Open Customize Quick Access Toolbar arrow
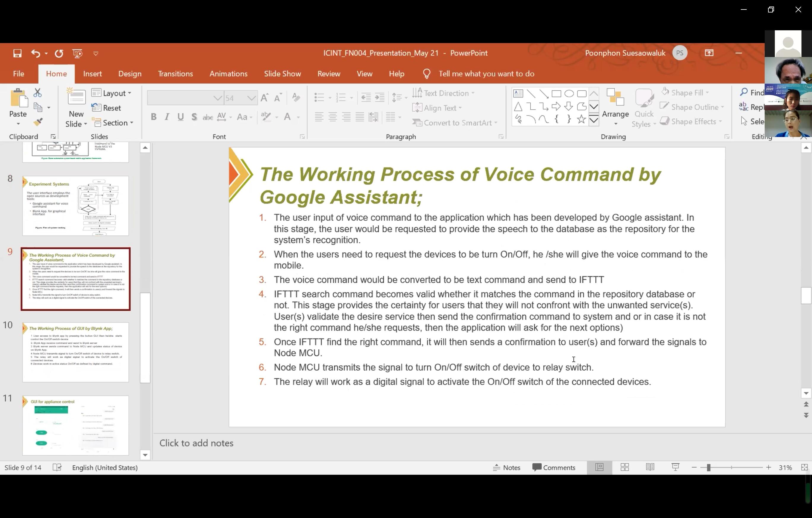The height and width of the screenshot is (518, 812). (96, 53)
